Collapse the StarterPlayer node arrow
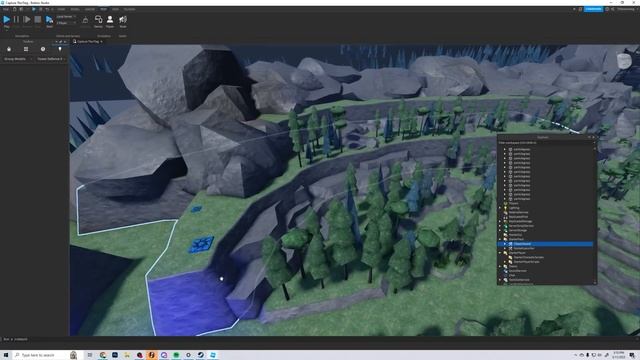 (x=500, y=253)
